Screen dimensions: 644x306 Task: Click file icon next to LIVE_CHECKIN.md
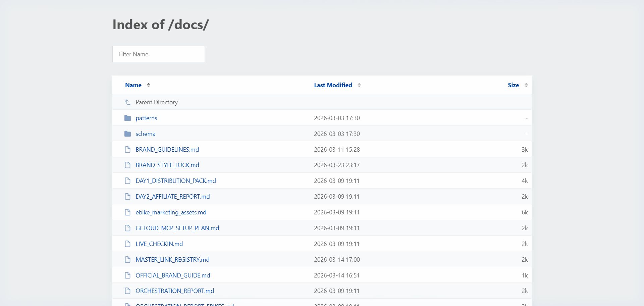[x=127, y=244]
